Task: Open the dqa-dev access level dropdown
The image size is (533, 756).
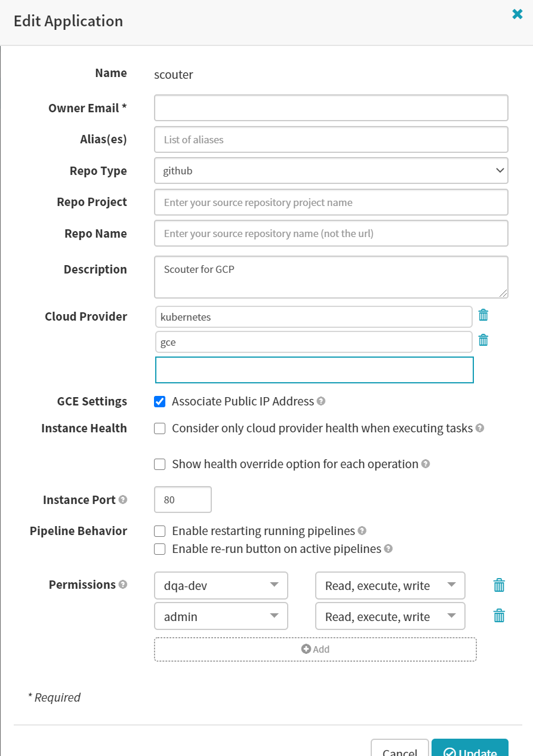Action: tap(390, 585)
